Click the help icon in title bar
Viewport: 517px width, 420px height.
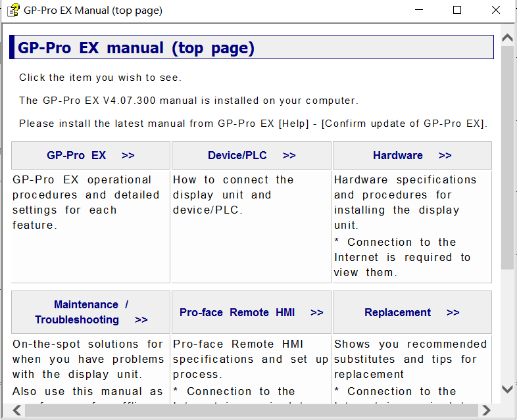coord(12,11)
